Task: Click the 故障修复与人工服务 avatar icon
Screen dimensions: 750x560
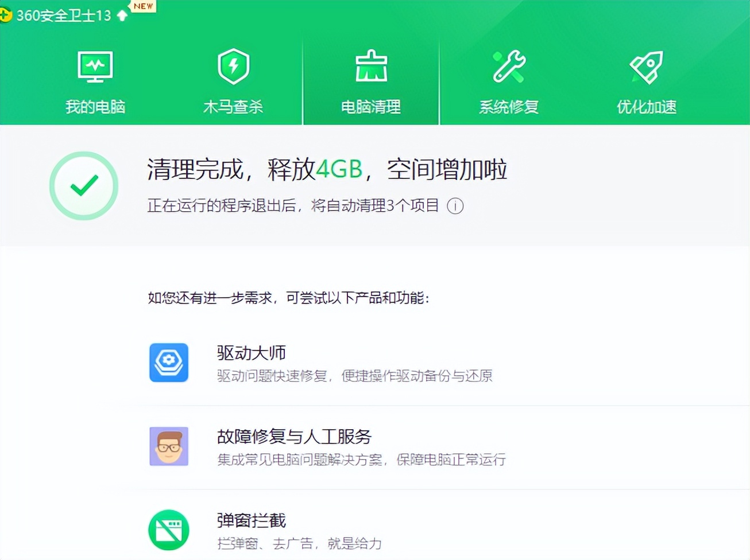Action: pyautogui.click(x=168, y=446)
